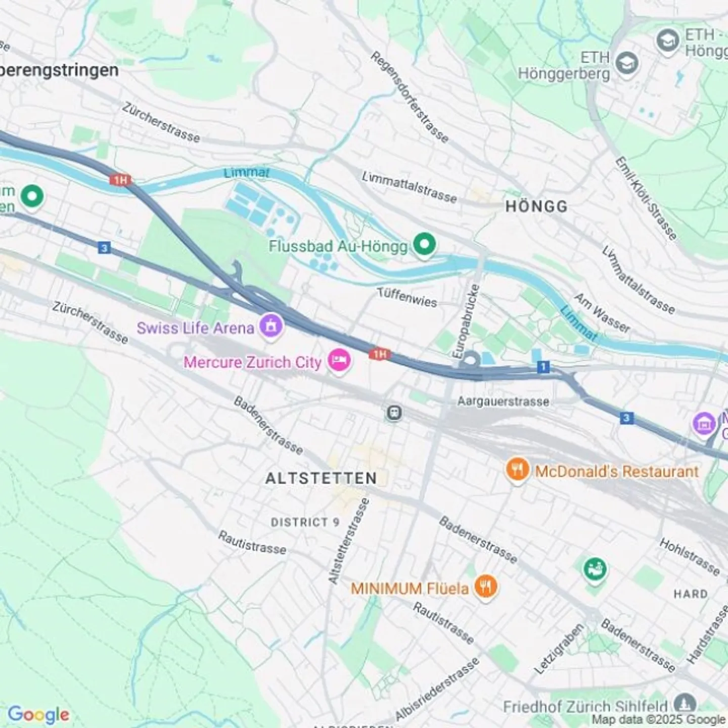
Task: Click the McDonald's Restaurant orange food icon
Action: click(x=517, y=470)
